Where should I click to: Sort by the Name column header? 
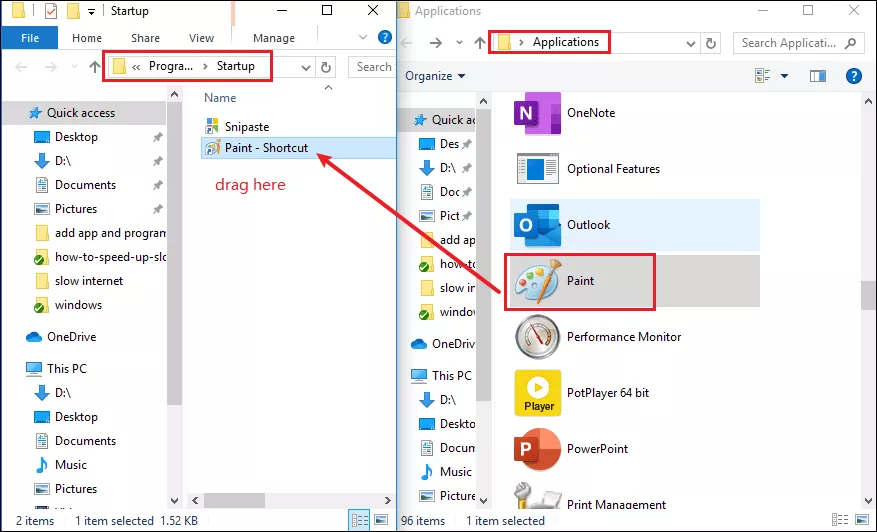[220, 98]
